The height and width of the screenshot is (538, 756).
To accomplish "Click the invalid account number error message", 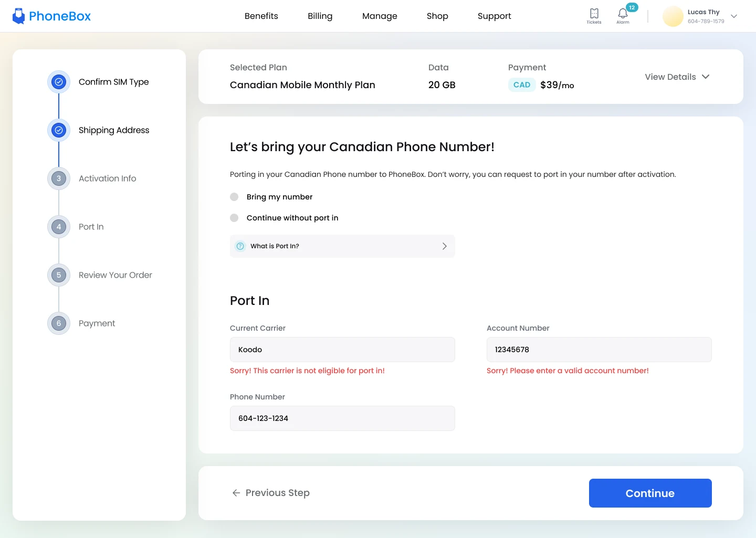I will pyautogui.click(x=568, y=371).
